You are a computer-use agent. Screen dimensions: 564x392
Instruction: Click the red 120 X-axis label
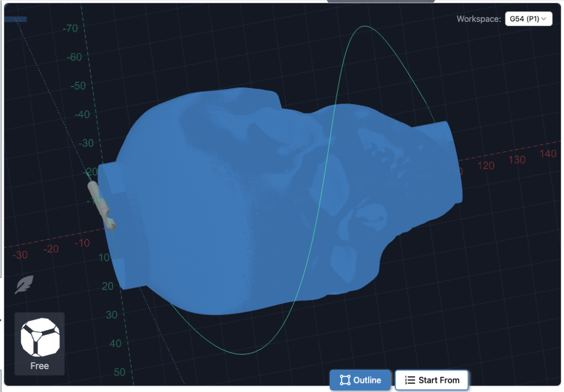click(486, 165)
